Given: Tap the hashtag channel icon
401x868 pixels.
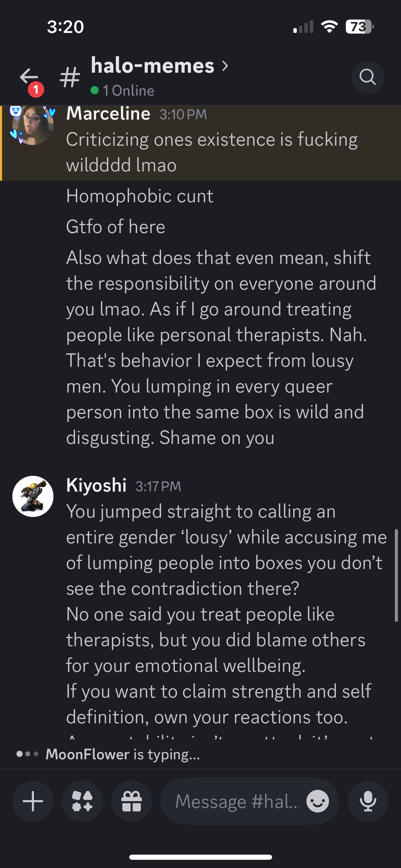Looking at the screenshot, I should [70, 77].
